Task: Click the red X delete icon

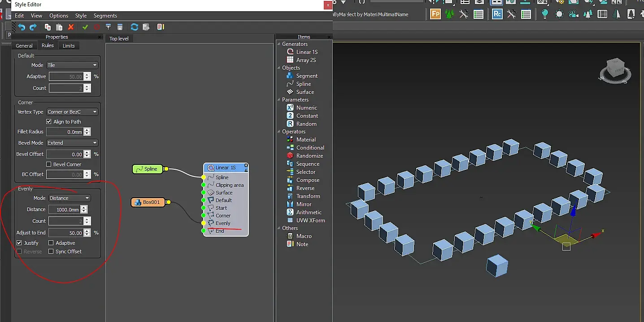Action: click(71, 27)
